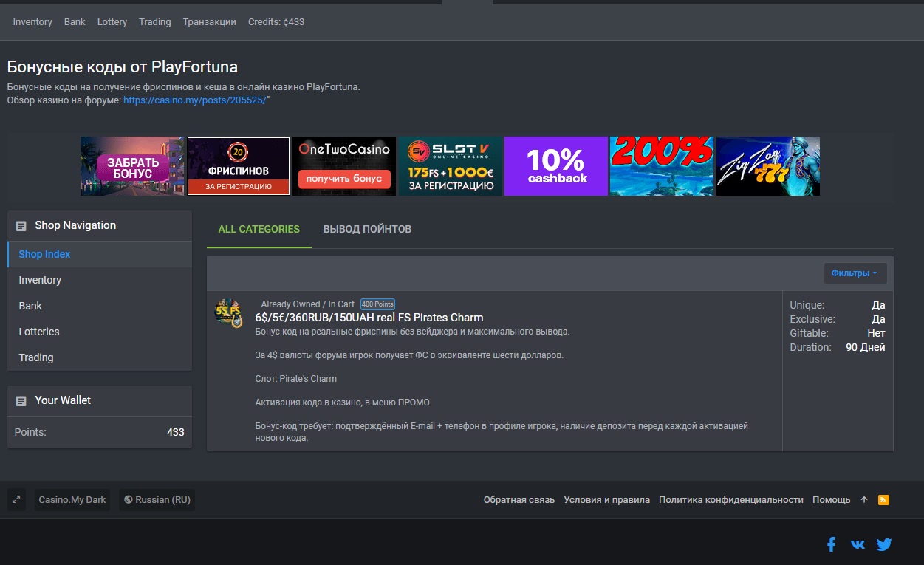Click the Бонусные коды от PlayFortuna heading

pos(123,67)
